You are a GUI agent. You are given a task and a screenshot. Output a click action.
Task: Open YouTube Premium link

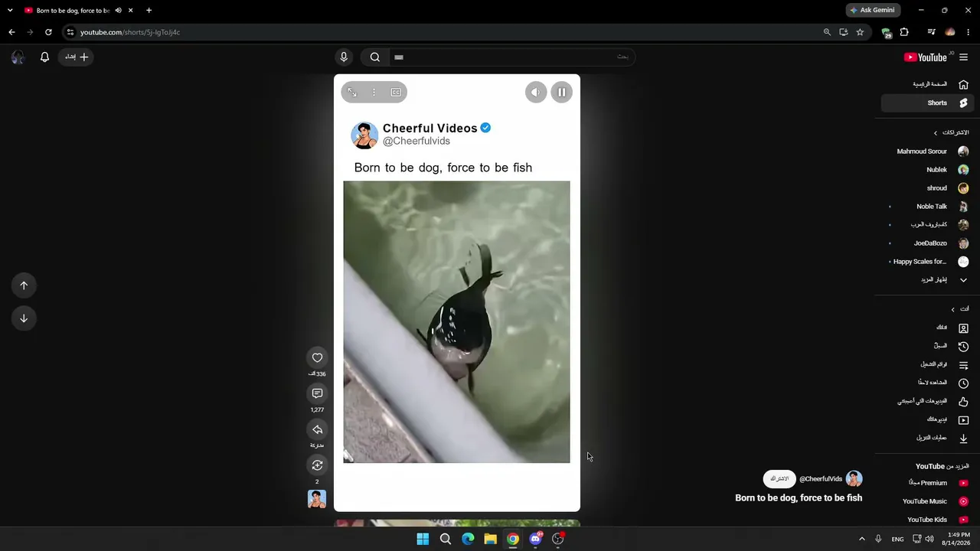tap(927, 483)
